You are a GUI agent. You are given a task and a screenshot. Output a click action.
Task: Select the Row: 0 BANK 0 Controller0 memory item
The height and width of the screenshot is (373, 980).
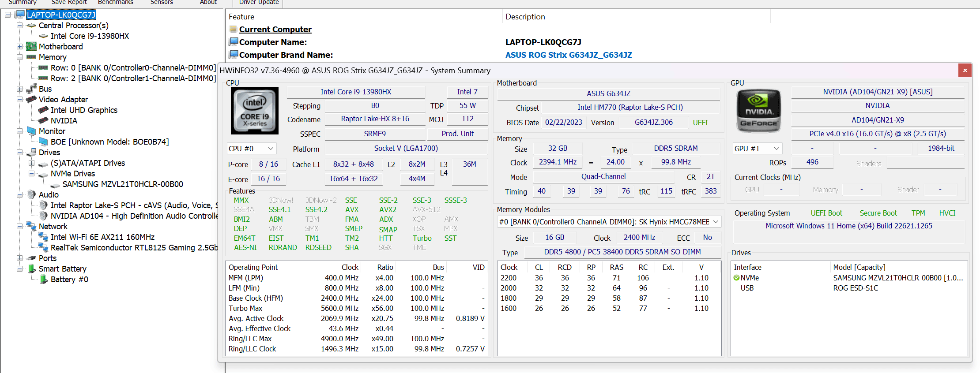click(133, 67)
